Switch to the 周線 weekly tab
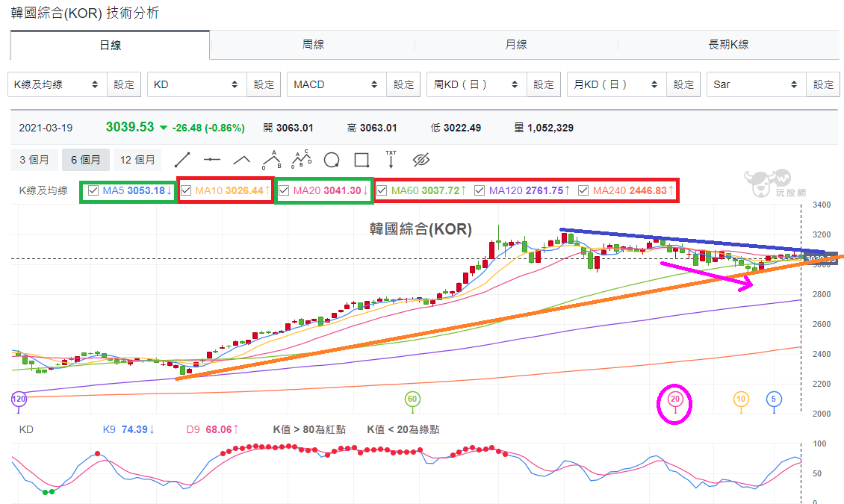844x504 pixels. coord(313,45)
